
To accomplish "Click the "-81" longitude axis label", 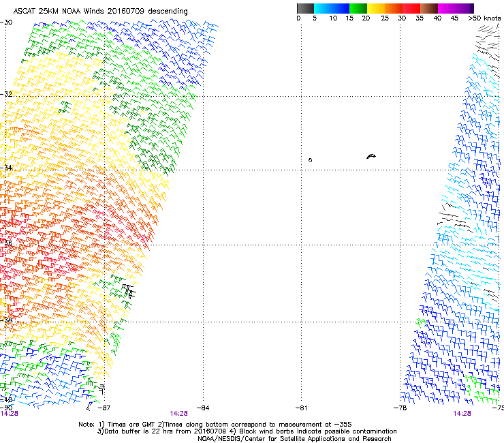I will coord(301,408).
